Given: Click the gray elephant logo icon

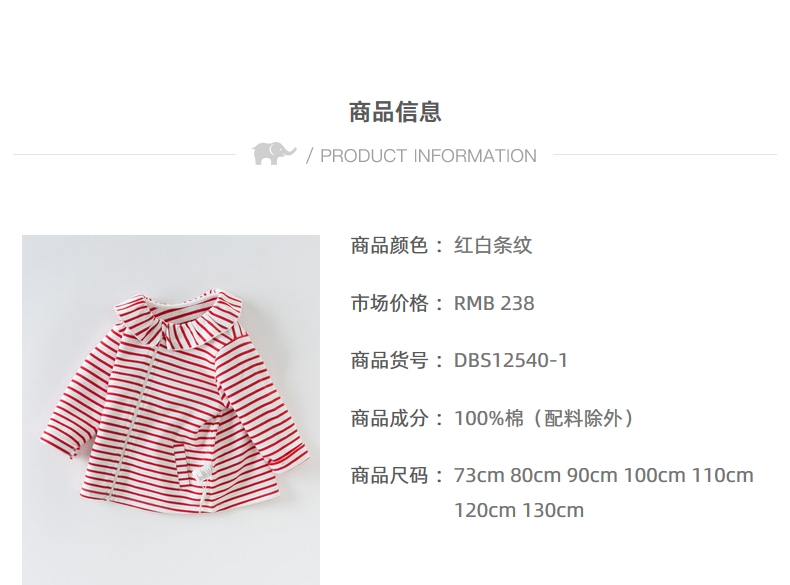Looking at the screenshot, I should pyautogui.click(x=274, y=154).
